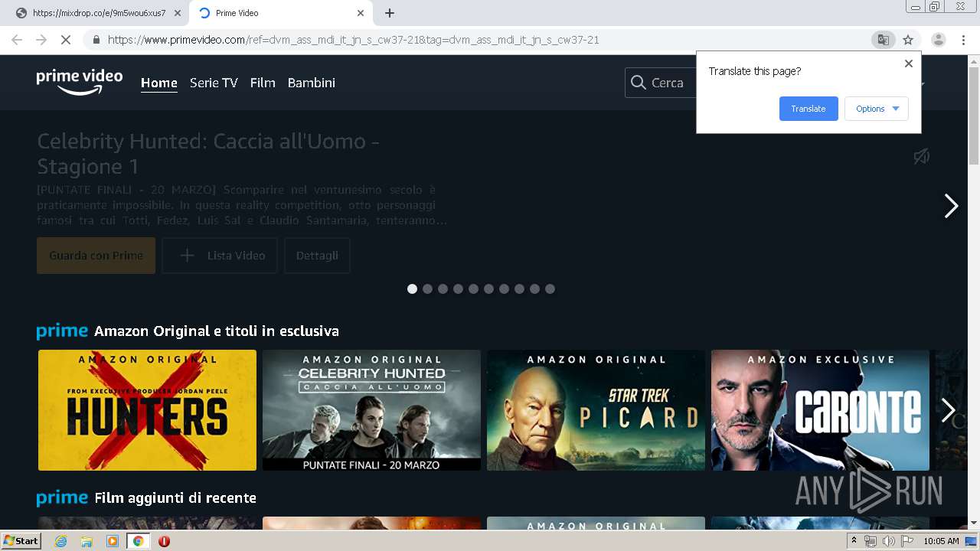Launch Internet Explorer from taskbar
The height and width of the screenshot is (551, 980).
(x=60, y=541)
